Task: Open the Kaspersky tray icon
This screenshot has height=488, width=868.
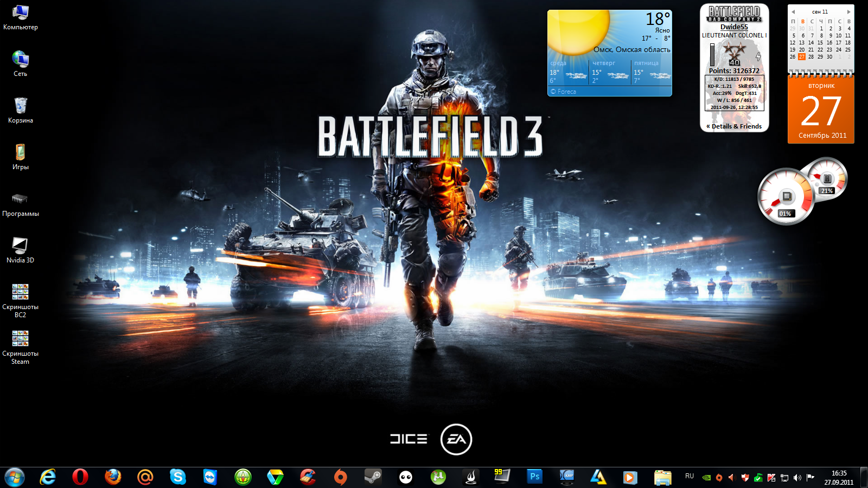Action: [771, 478]
